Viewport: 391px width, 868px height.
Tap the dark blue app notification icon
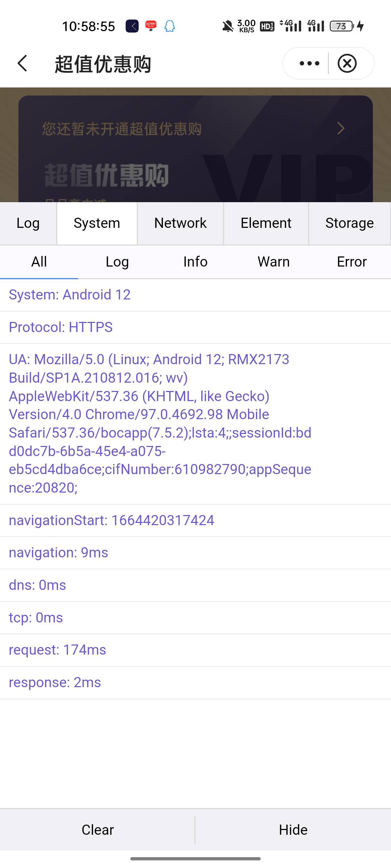(x=132, y=26)
